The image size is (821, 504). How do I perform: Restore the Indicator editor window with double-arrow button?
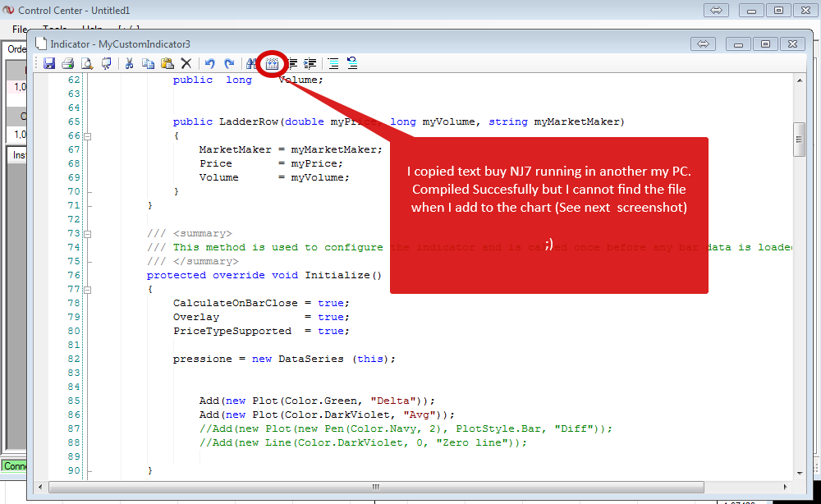(704, 44)
